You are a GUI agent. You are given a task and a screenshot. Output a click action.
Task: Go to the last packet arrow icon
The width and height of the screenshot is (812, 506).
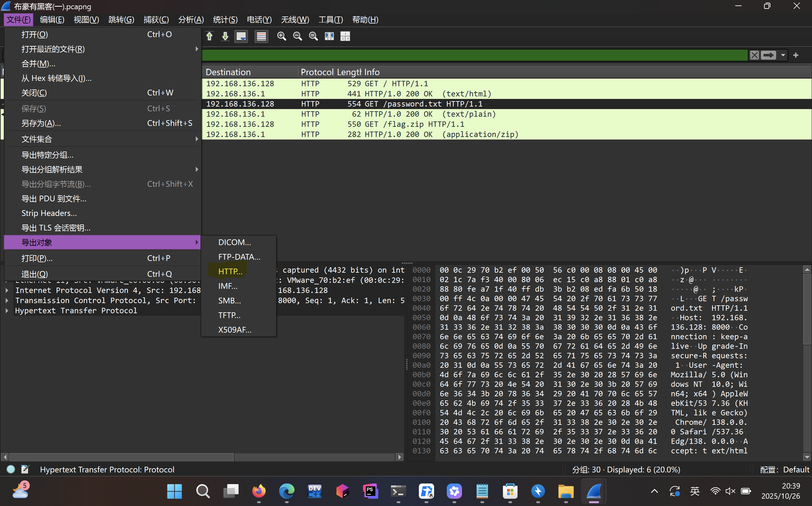click(225, 36)
